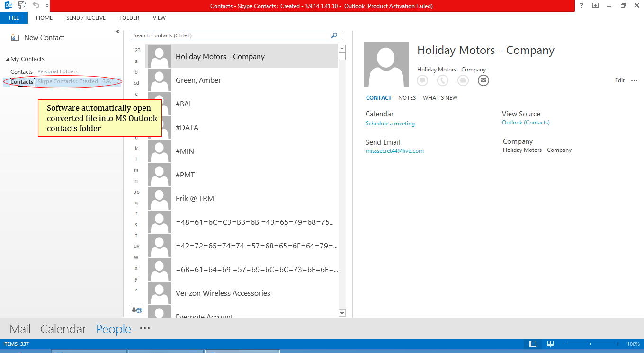This screenshot has width=644, height=353.
Task: Click Erik @ TRM avatar thumbnail
Action: point(160,198)
